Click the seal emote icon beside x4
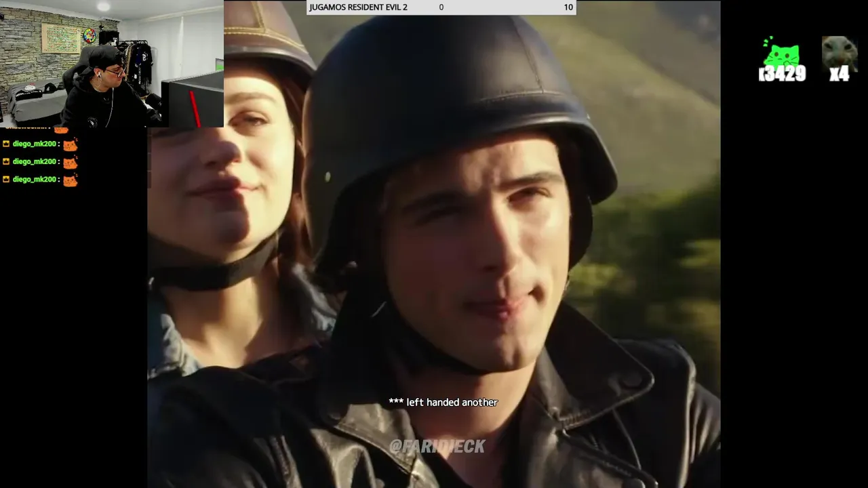 point(840,53)
